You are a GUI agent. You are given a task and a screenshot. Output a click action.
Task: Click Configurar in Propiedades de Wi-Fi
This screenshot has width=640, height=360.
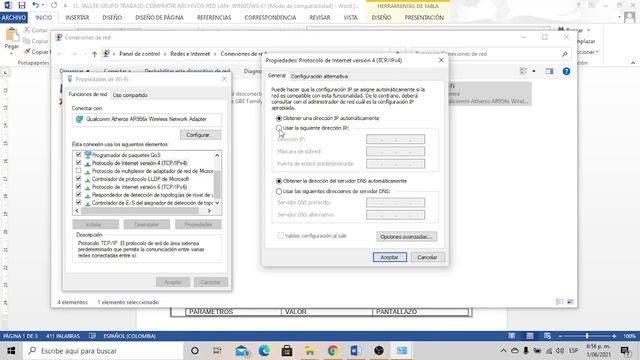click(x=200, y=135)
